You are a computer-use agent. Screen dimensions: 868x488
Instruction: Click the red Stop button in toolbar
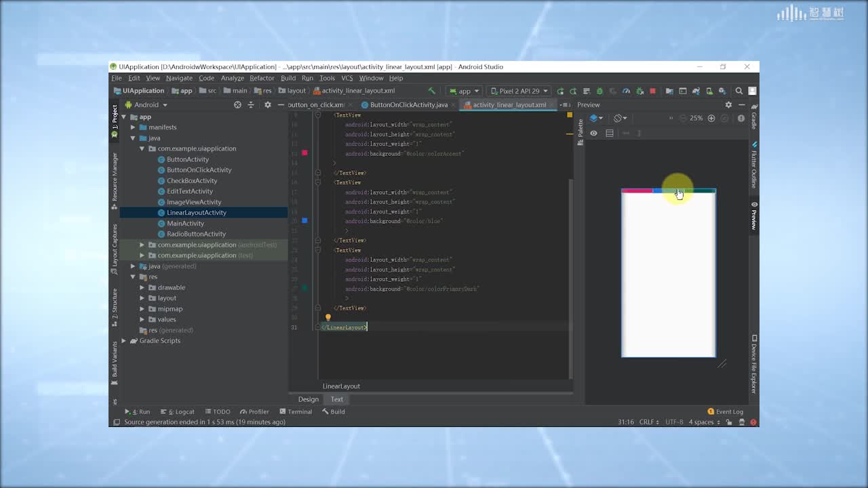[653, 91]
